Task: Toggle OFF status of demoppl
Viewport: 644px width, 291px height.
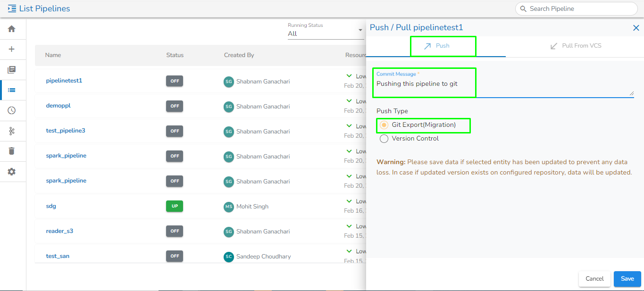Action: click(x=175, y=106)
